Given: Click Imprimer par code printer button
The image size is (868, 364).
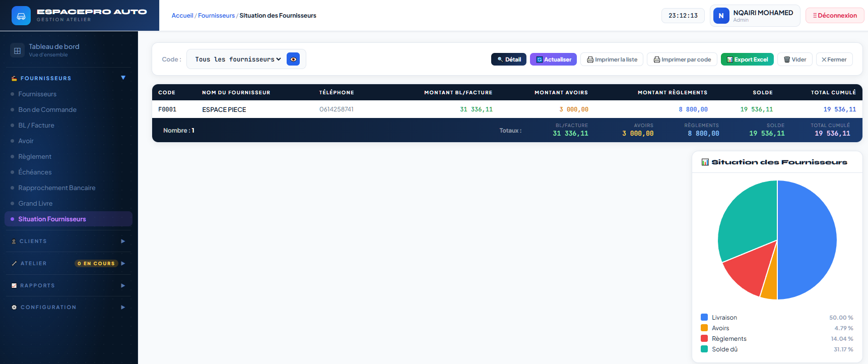Looking at the screenshot, I should pyautogui.click(x=682, y=59).
